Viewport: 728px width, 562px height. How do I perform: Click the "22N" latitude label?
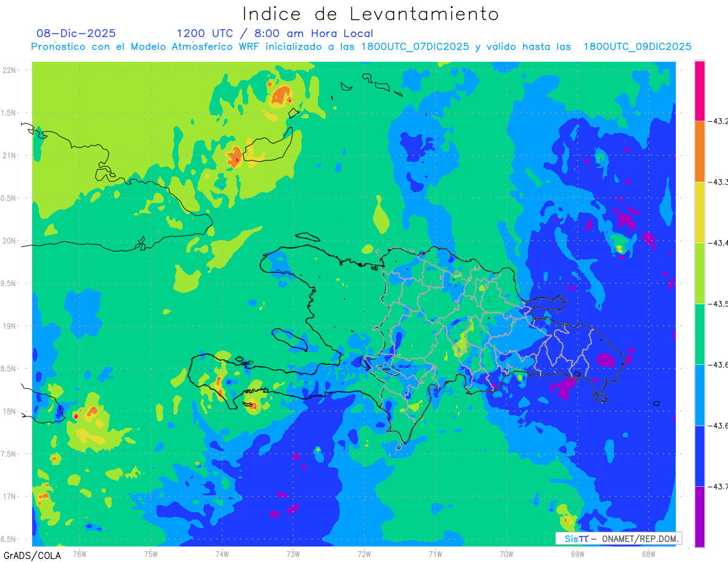click(9, 70)
